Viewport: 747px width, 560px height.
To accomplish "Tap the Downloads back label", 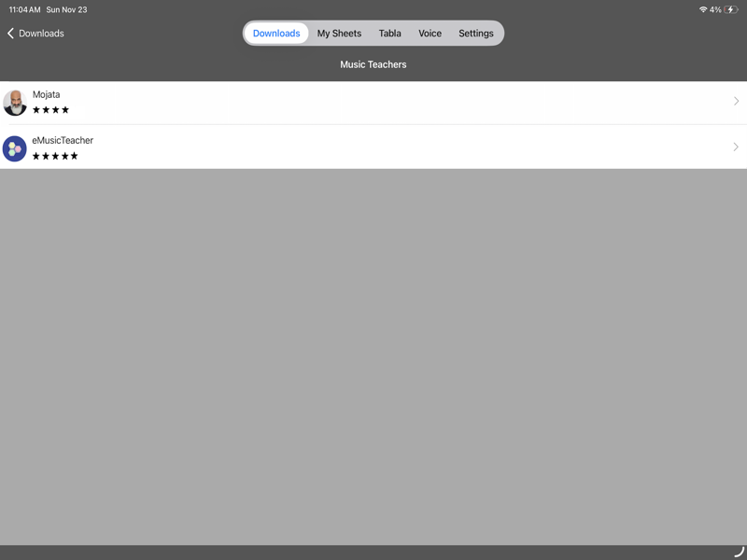I will (x=40, y=33).
